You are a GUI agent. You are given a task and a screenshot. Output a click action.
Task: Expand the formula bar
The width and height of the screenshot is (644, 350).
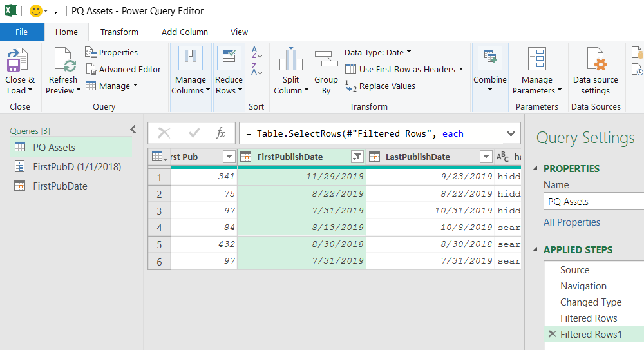pos(511,133)
